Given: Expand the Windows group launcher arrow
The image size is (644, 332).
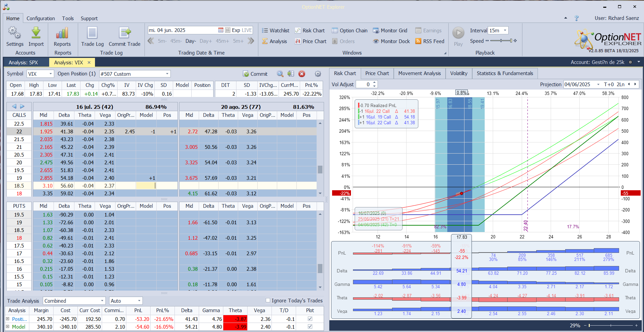Looking at the screenshot, I should (x=445, y=53).
